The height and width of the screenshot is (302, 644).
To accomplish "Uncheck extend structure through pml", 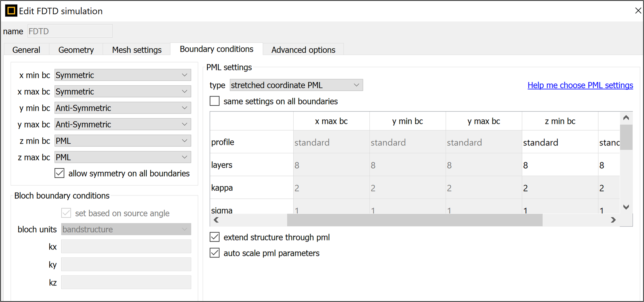I will click(215, 237).
